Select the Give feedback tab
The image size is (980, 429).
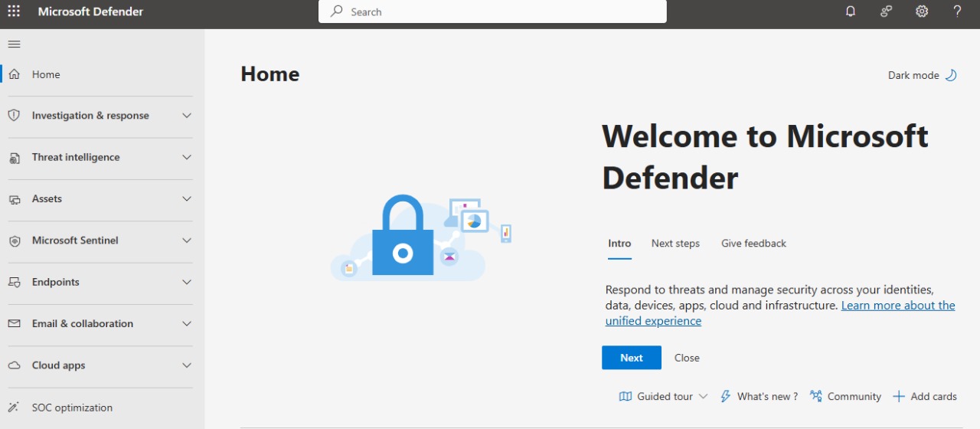tap(753, 244)
